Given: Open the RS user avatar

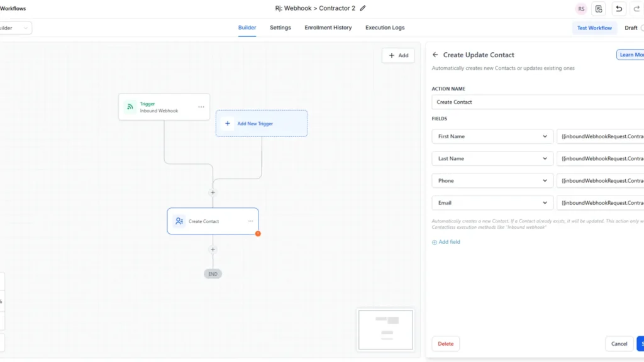Looking at the screenshot, I should pos(580,9).
